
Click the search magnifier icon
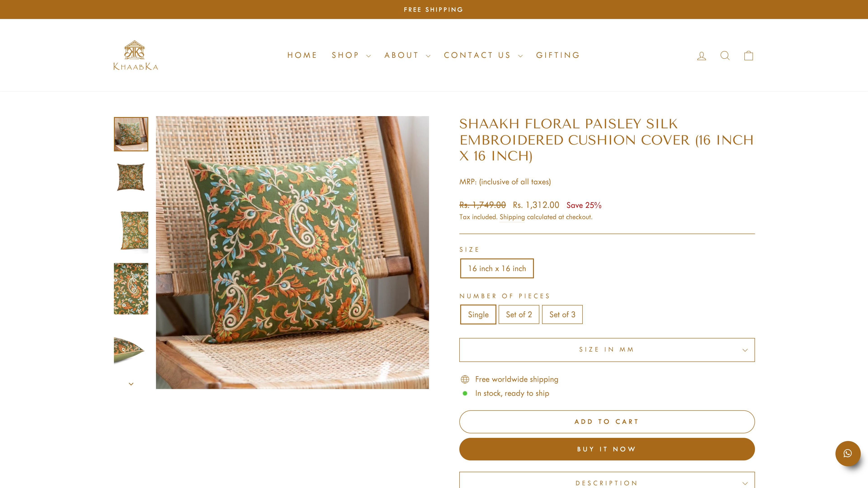point(725,56)
